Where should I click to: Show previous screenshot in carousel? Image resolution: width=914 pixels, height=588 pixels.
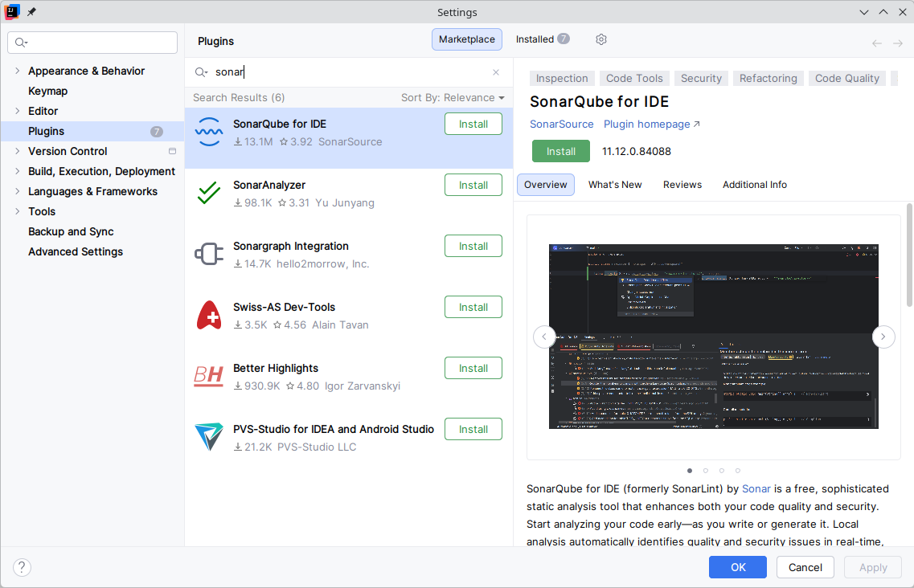(544, 337)
